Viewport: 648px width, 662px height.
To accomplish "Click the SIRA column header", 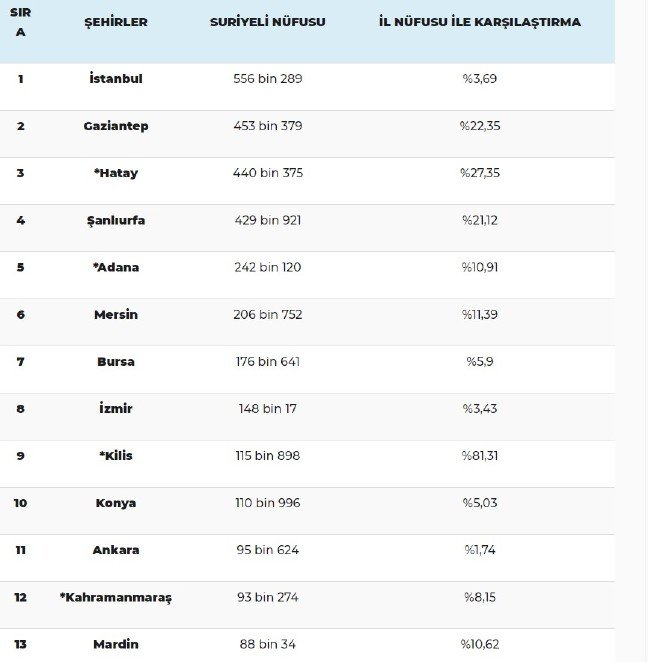I will (20, 21).
